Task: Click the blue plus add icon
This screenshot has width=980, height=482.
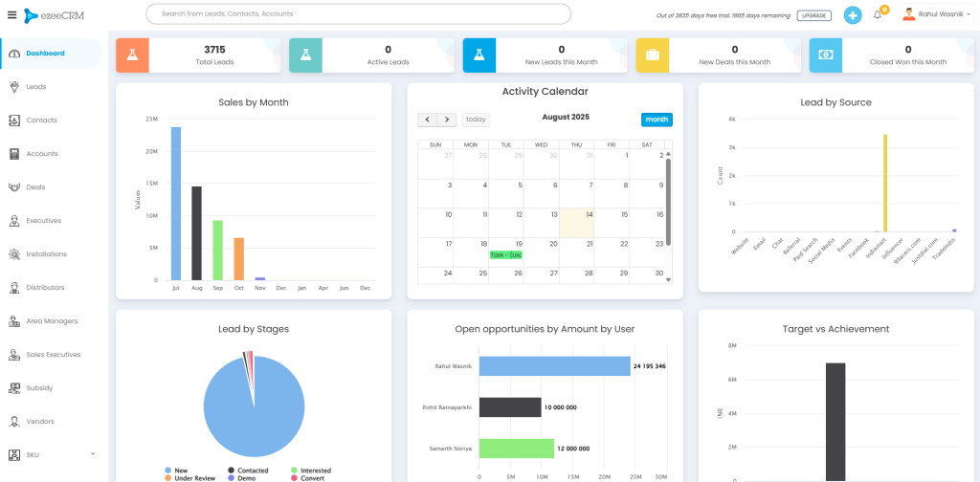Action: (x=853, y=15)
